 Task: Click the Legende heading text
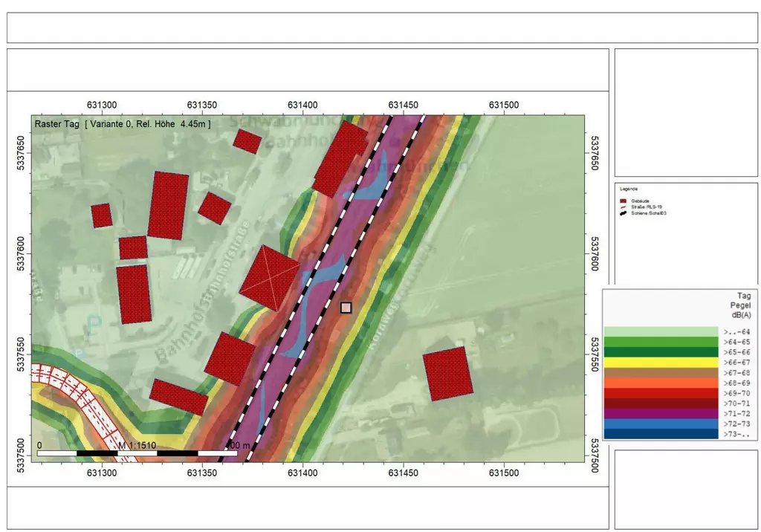point(629,189)
